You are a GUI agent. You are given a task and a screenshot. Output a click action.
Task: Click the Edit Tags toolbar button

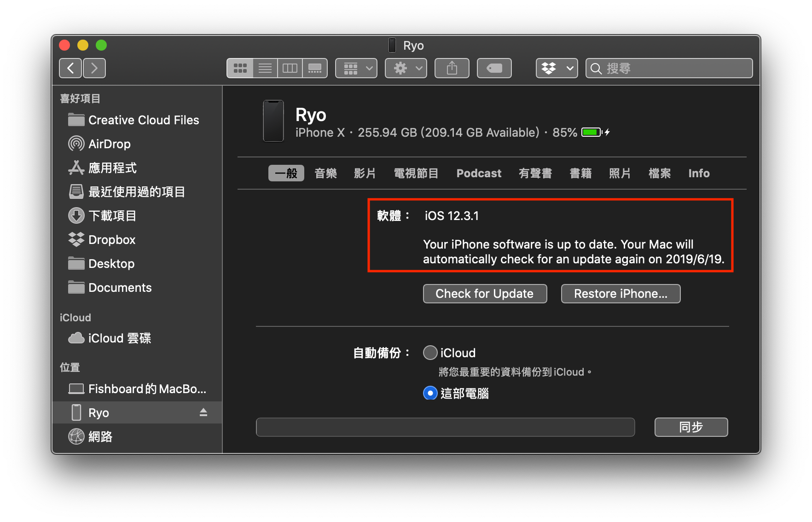[494, 68]
